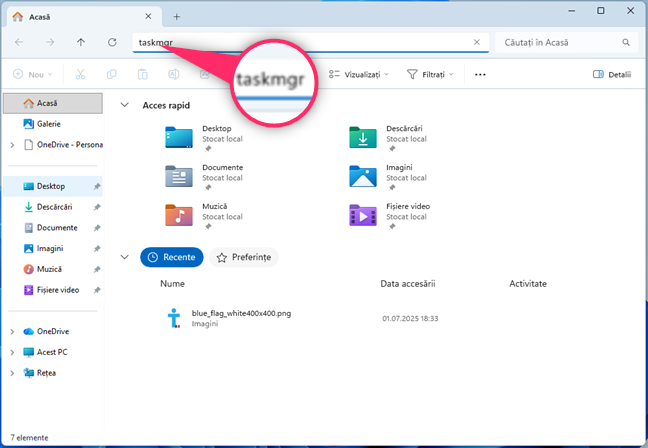Go up one folder level
The height and width of the screenshot is (448, 648).
point(81,42)
